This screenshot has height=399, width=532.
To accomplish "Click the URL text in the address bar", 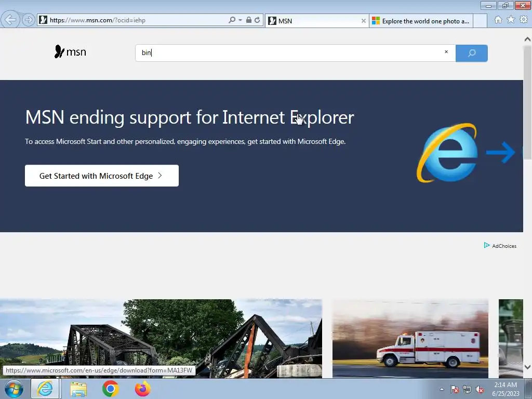I will click(97, 20).
